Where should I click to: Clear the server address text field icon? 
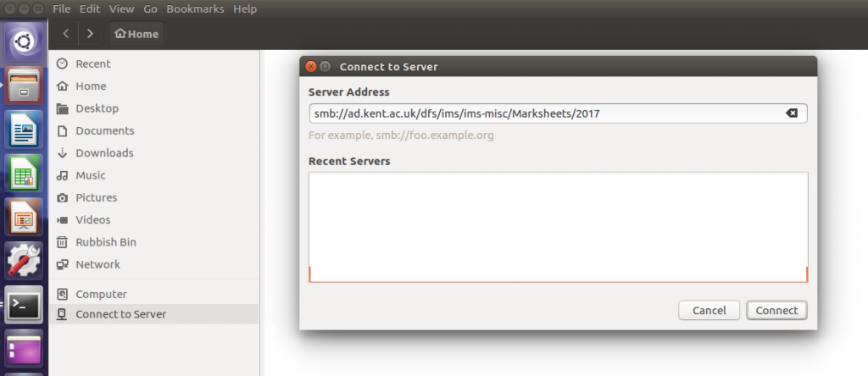tap(791, 113)
